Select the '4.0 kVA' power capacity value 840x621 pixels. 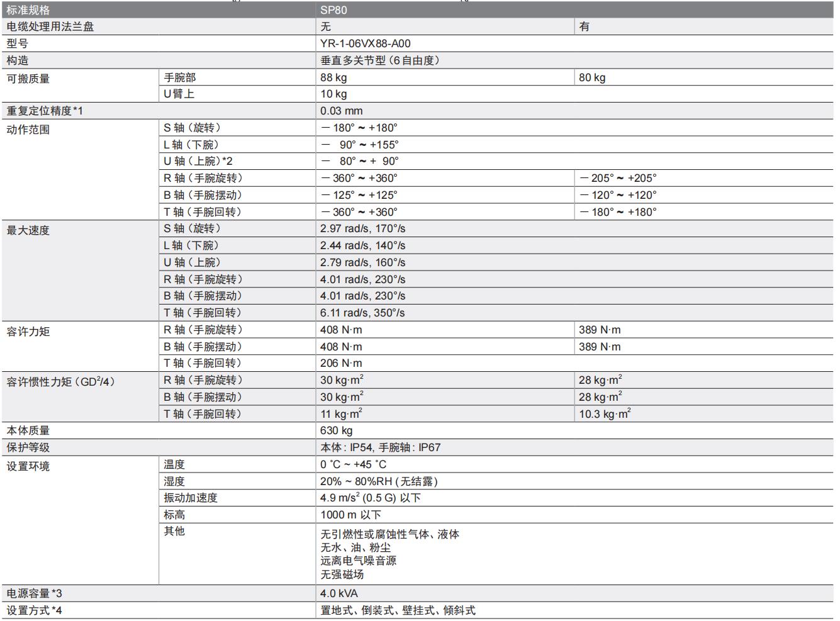click(339, 593)
